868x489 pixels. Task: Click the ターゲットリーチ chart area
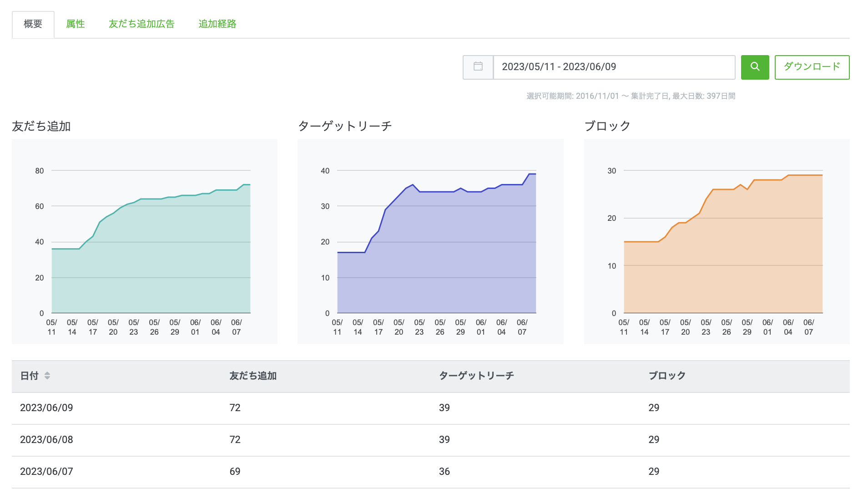point(430,241)
